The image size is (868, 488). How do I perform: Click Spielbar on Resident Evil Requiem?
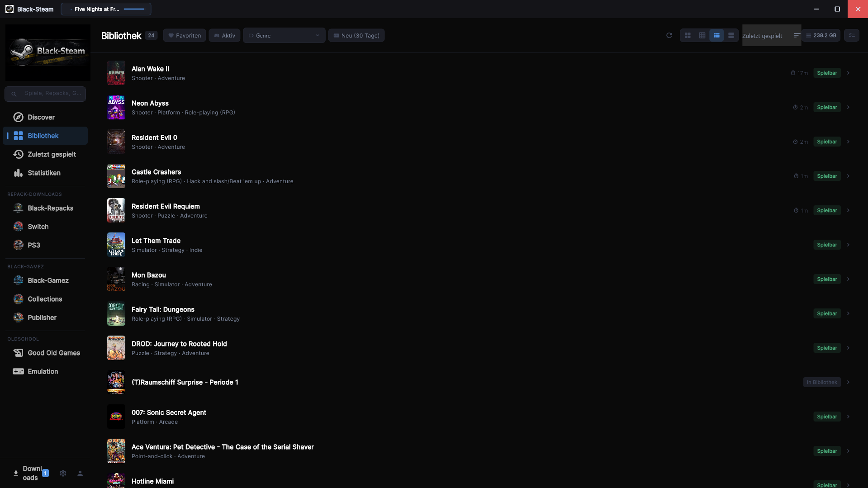[x=827, y=210]
